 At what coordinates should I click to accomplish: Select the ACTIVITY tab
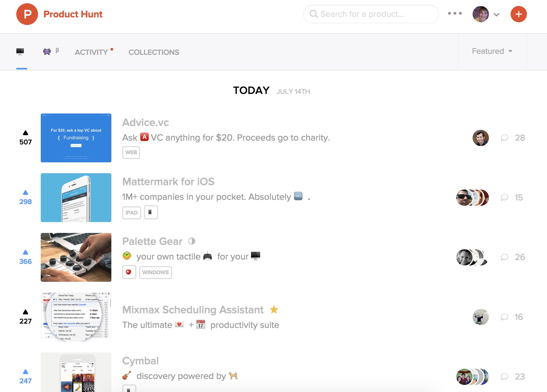91,52
